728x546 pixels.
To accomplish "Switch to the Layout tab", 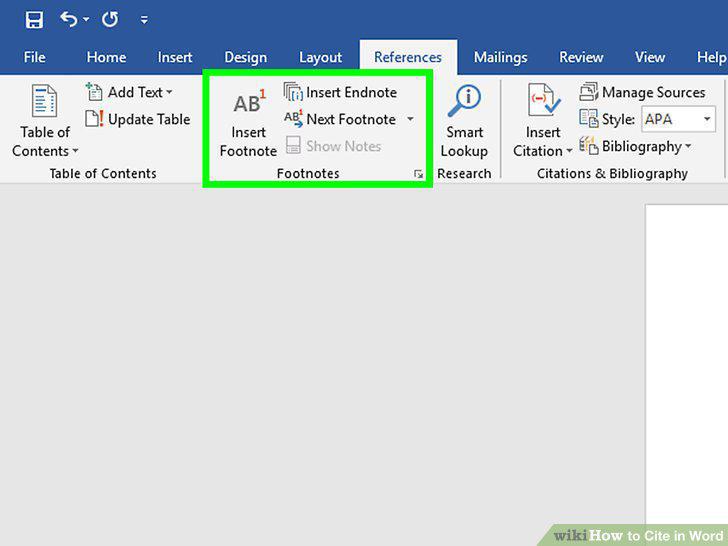I will click(320, 57).
